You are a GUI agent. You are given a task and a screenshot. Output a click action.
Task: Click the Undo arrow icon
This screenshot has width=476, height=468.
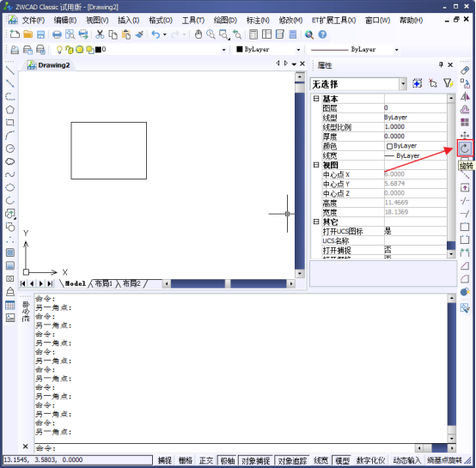pyautogui.click(x=156, y=34)
